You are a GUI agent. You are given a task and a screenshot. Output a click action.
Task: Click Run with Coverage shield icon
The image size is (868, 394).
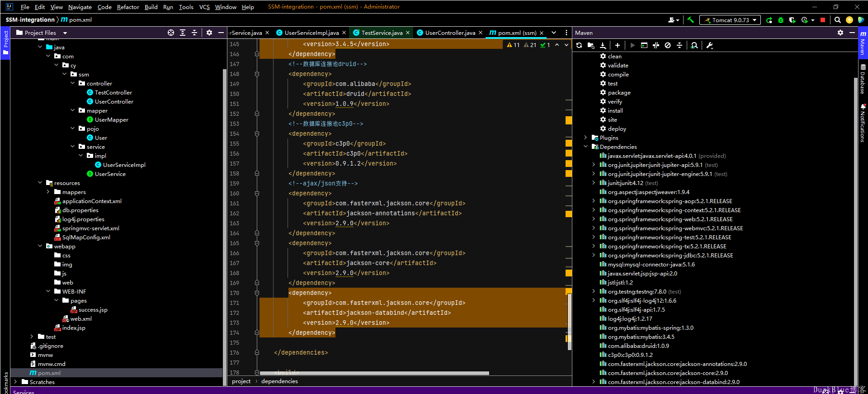pos(792,20)
